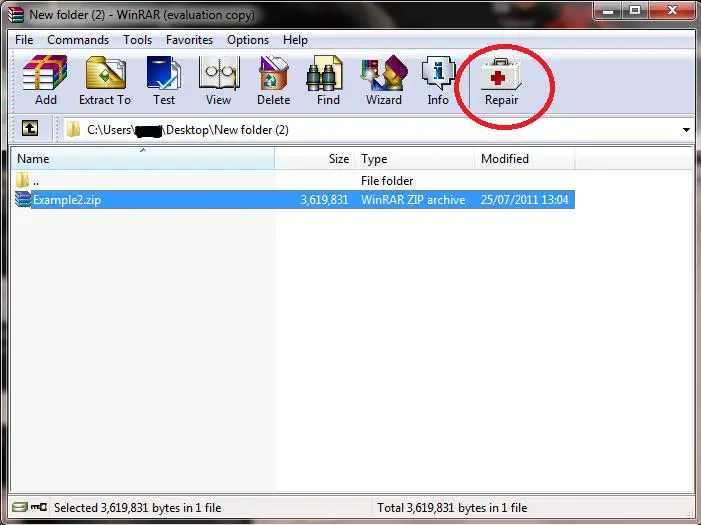This screenshot has width=701, height=525.
Task: Sort by the Type column header
Action: click(415, 159)
